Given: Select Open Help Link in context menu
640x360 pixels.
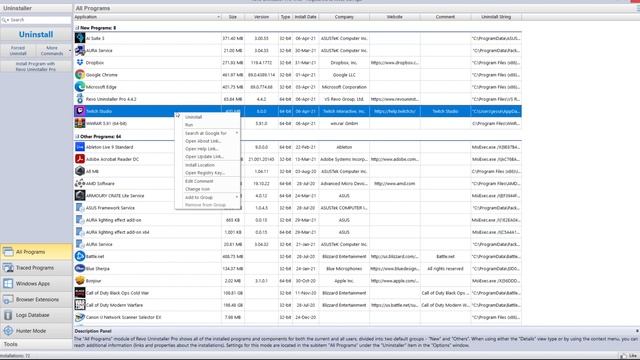Looking at the screenshot, I should click(207, 149).
